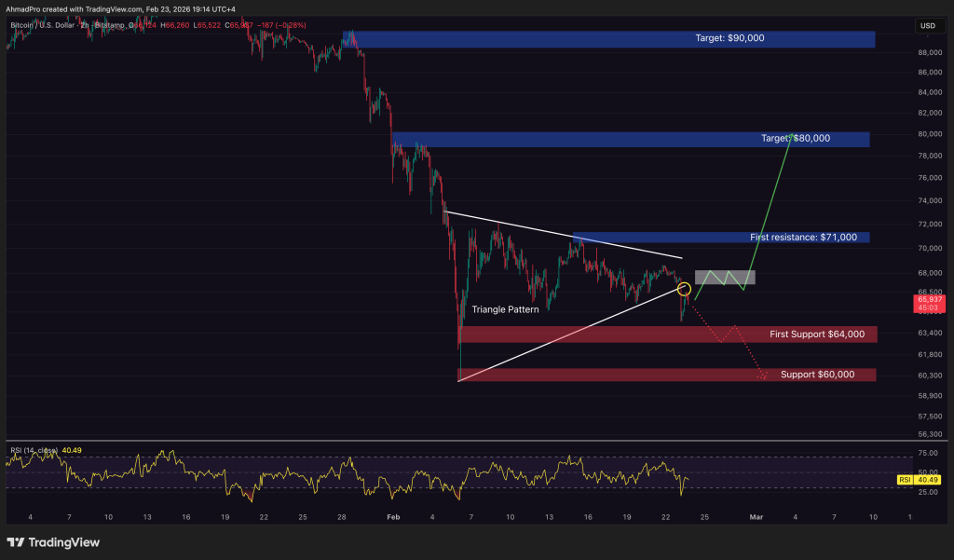Viewport: 954px width, 560px height.
Task: Click the Feb label on time axis
Action: [392, 515]
